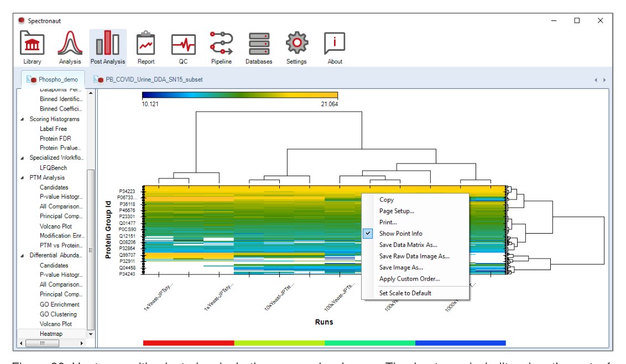Image resolution: width=626 pixels, height=364 pixels.
Task: Click the red condition color bar
Action: click(189, 343)
